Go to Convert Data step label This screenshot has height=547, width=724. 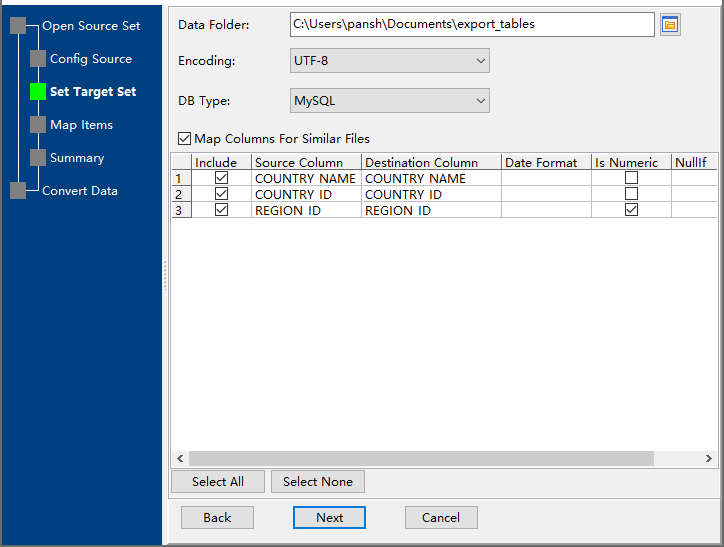pyautogui.click(x=80, y=191)
